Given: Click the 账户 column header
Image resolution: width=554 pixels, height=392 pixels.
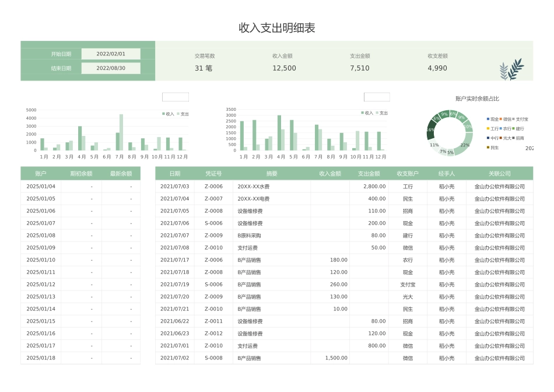Looking at the screenshot, I should (41, 174).
